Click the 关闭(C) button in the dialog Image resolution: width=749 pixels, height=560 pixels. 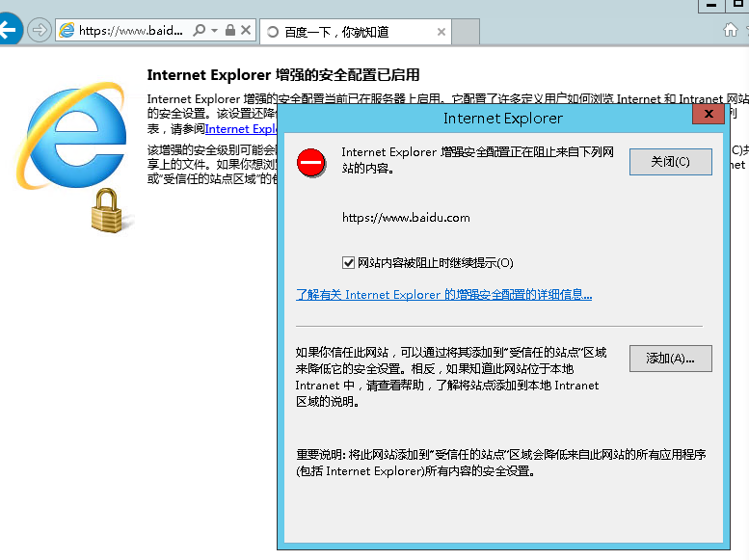(671, 162)
